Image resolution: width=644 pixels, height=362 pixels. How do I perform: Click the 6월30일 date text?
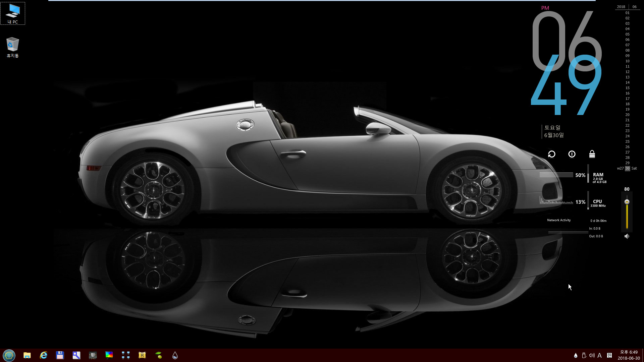coord(554,135)
